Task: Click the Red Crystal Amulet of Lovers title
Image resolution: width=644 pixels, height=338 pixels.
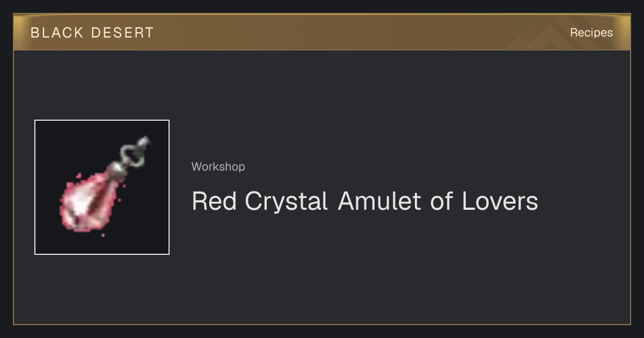Action: coord(365,202)
